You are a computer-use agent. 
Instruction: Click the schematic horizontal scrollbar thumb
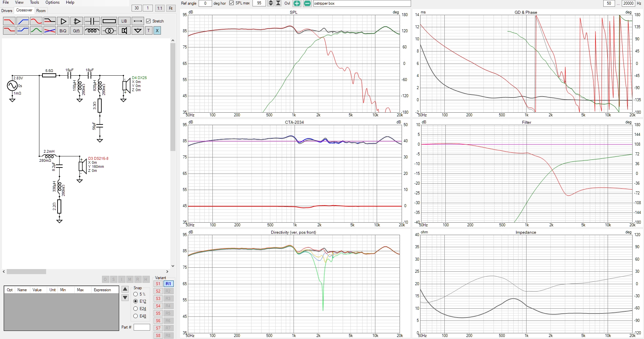[26, 271]
